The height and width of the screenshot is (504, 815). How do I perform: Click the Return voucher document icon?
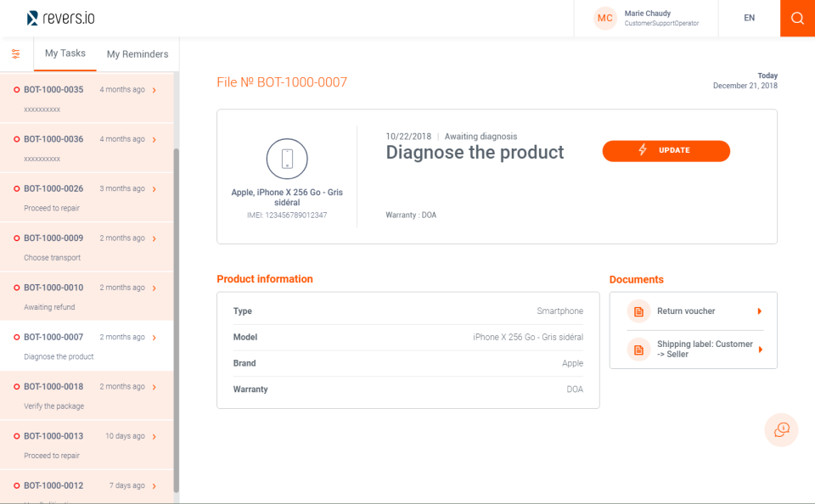point(638,311)
